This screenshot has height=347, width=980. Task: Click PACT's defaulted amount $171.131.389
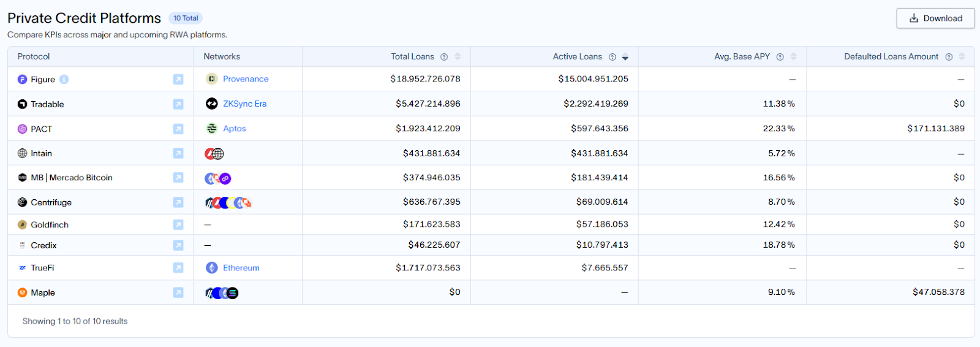tap(936, 129)
